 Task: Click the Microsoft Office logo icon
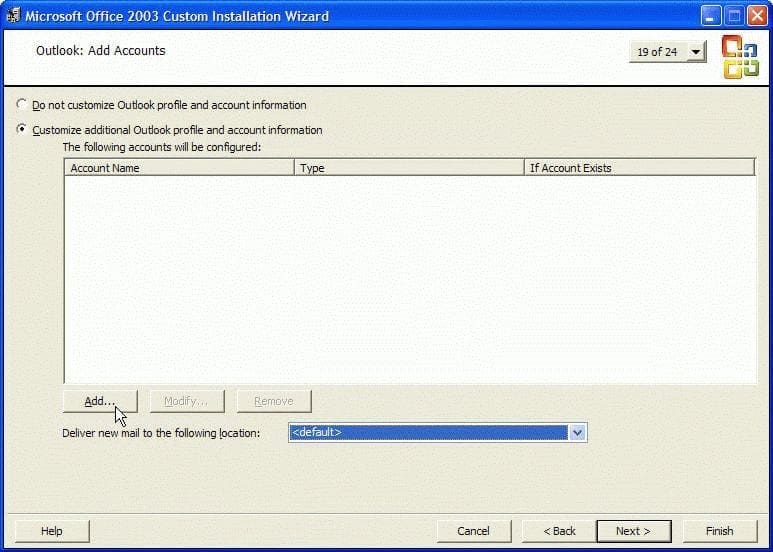(x=740, y=57)
